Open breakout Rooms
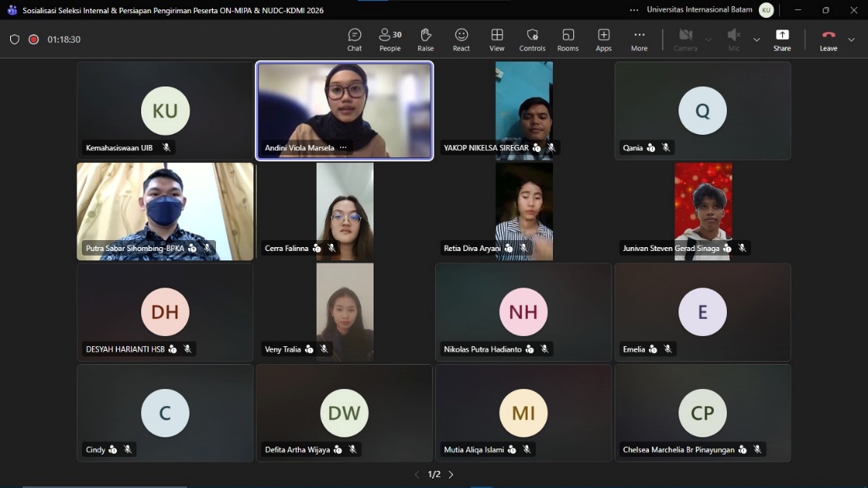This screenshot has width=868, height=488. tap(568, 39)
